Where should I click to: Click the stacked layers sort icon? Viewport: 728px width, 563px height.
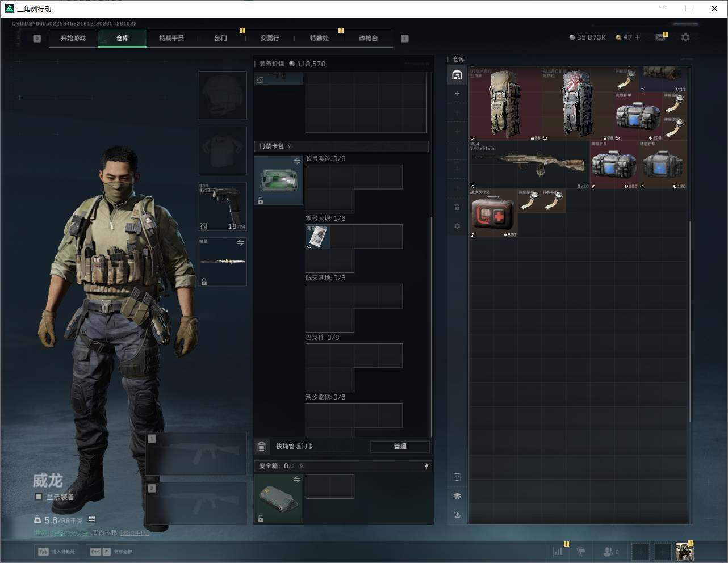point(457,496)
